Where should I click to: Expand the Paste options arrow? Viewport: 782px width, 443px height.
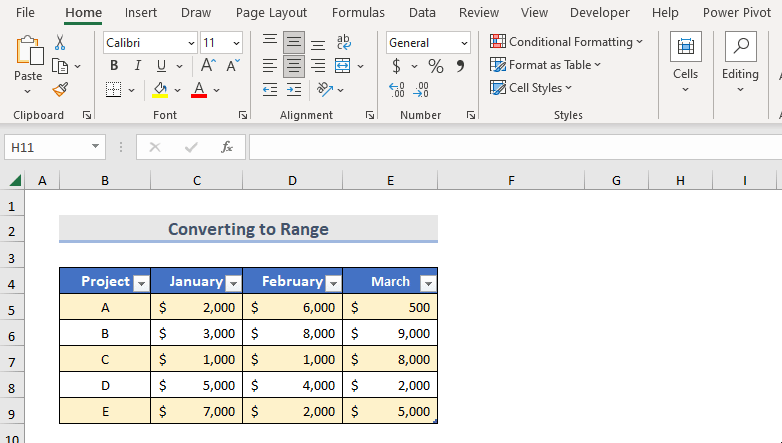[27, 91]
